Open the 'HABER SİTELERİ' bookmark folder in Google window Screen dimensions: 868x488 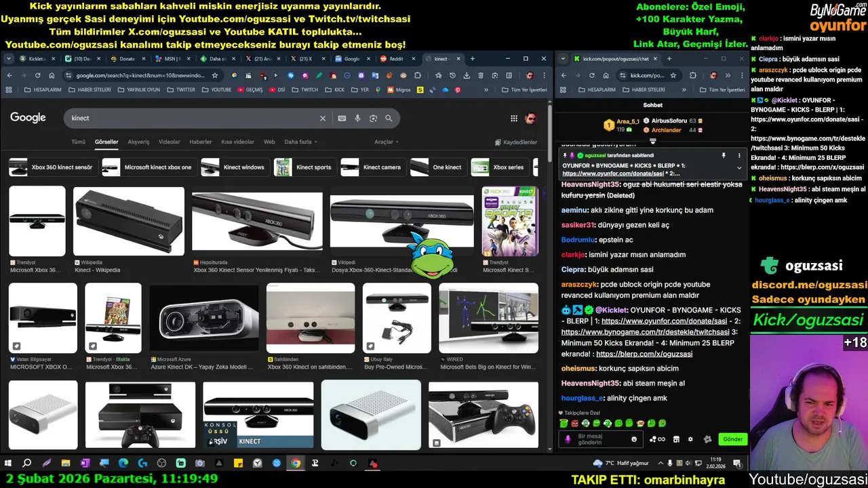point(90,89)
